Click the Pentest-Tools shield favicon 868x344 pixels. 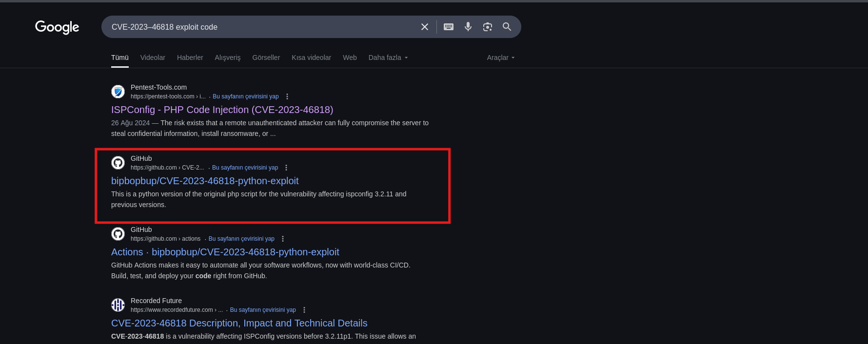tap(118, 92)
